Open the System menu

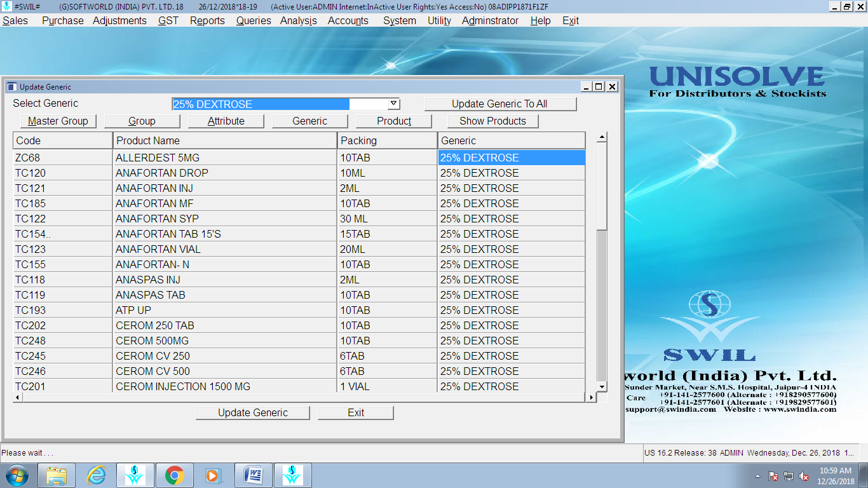pos(400,20)
